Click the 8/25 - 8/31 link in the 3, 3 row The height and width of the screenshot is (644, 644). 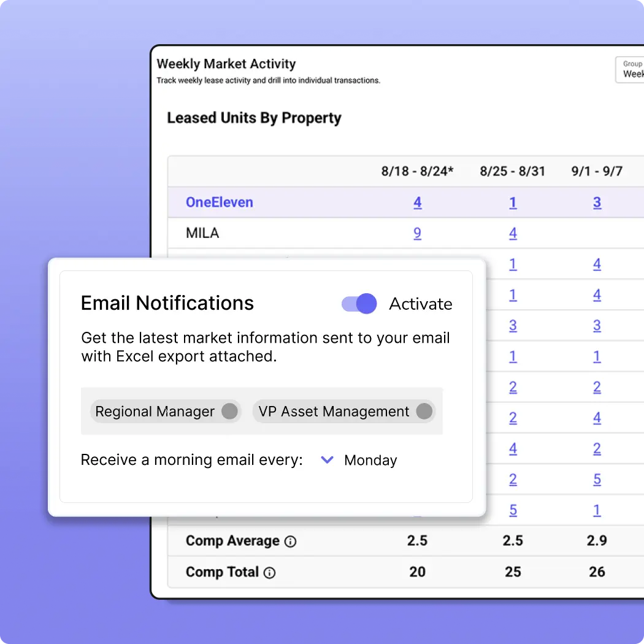point(513,325)
